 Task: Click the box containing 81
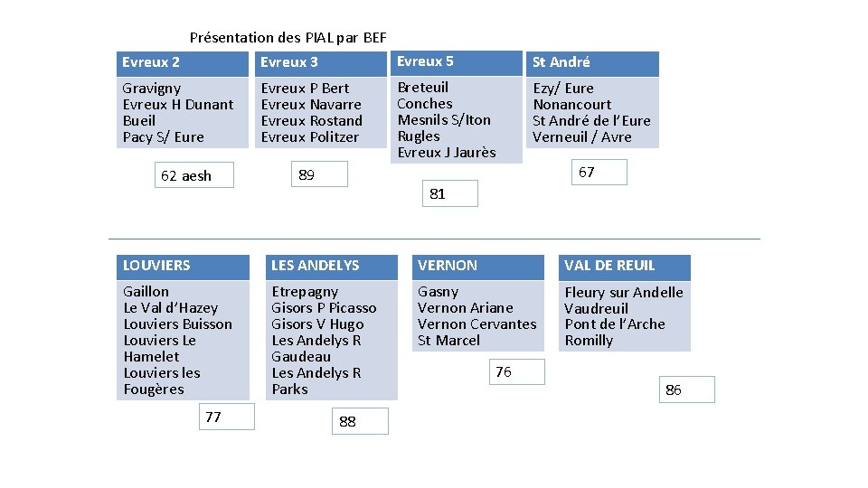[x=450, y=193]
